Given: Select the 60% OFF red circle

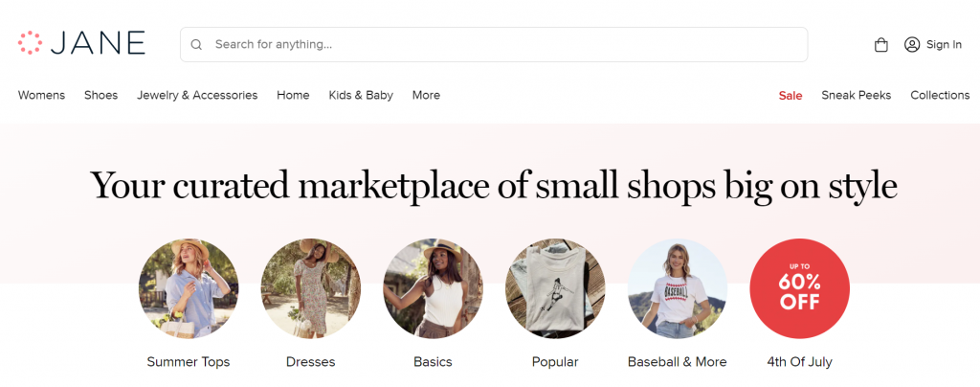Looking at the screenshot, I should click(799, 288).
